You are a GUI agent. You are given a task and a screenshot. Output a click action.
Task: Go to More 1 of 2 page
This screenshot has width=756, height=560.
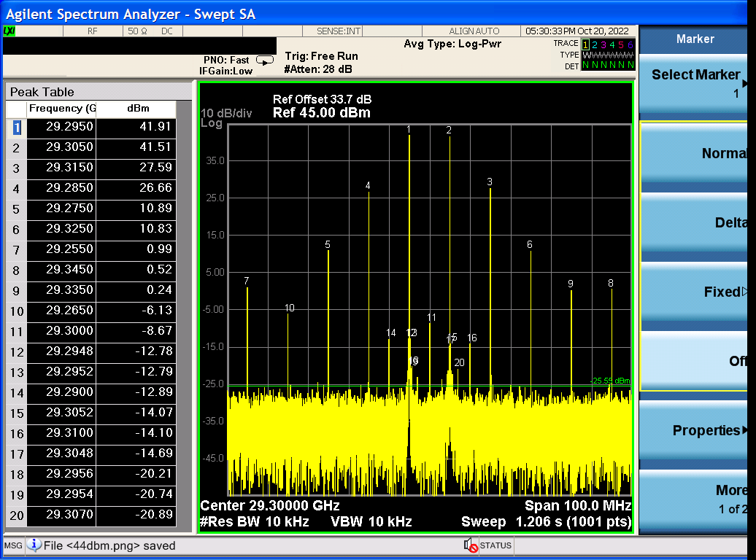693,499
